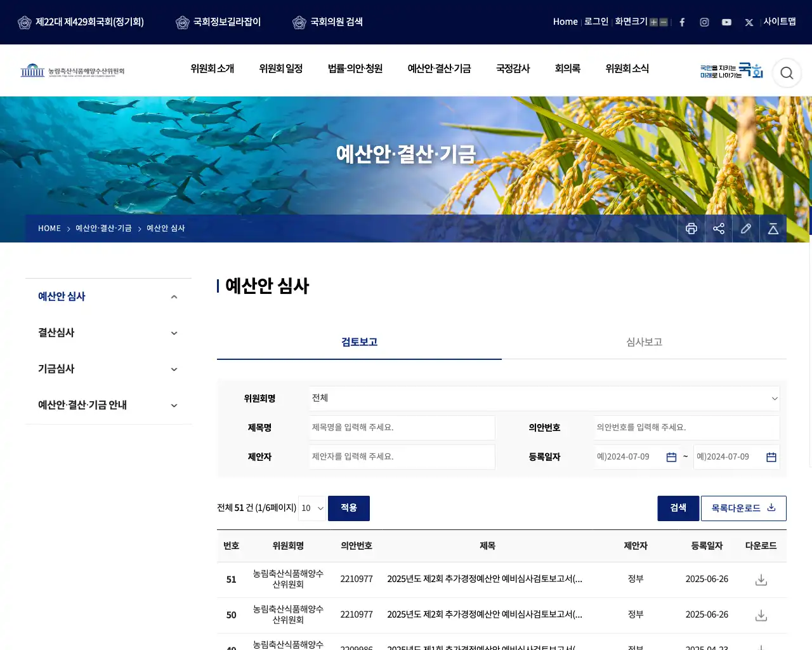Open the 사이트맵 link

[x=780, y=22]
